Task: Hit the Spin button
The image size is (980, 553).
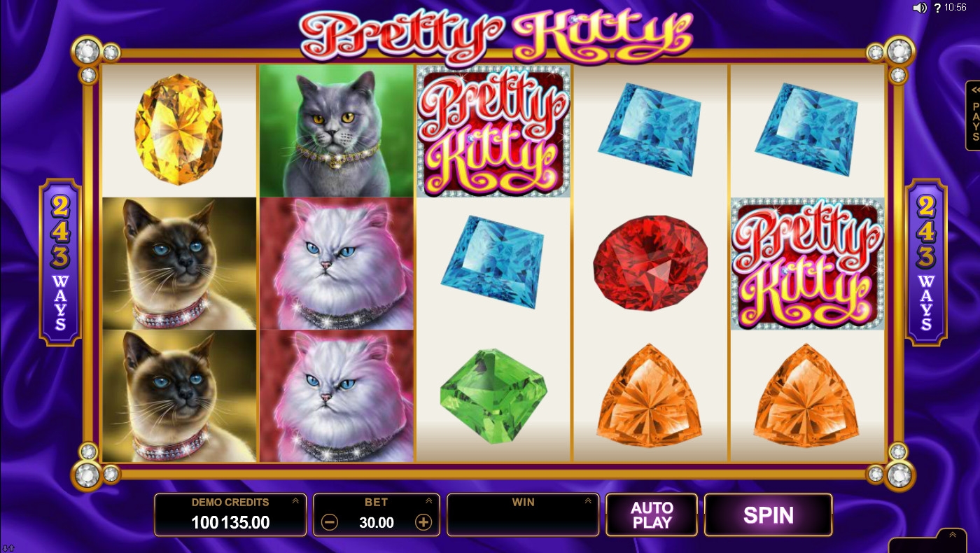Action: [769, 515]
